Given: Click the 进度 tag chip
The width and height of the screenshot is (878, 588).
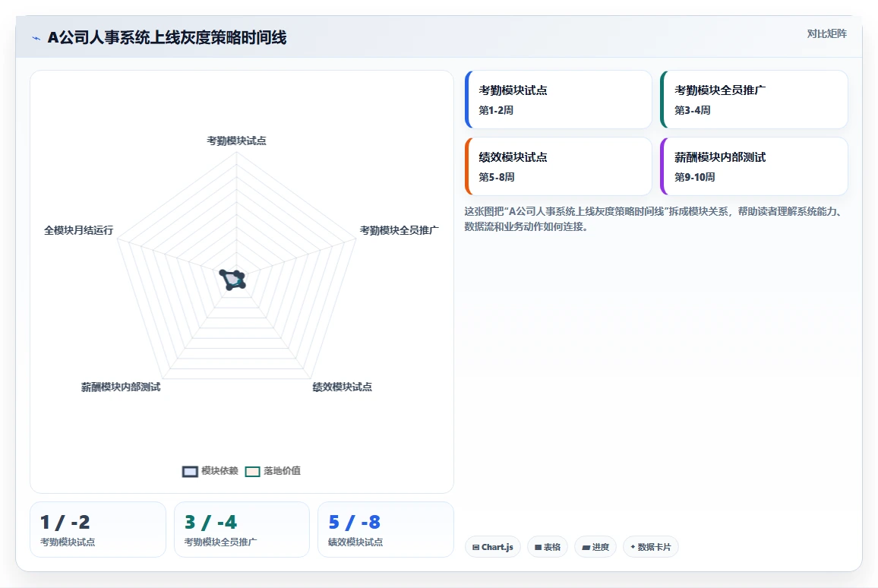Looking at the screenshot, I should point(595,547).
